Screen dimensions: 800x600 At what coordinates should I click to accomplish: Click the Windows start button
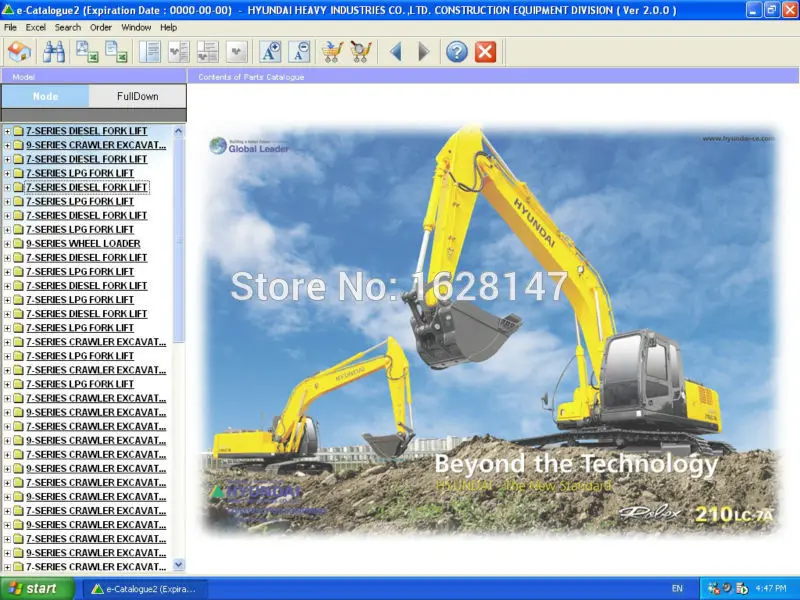[x=37, y=588]
